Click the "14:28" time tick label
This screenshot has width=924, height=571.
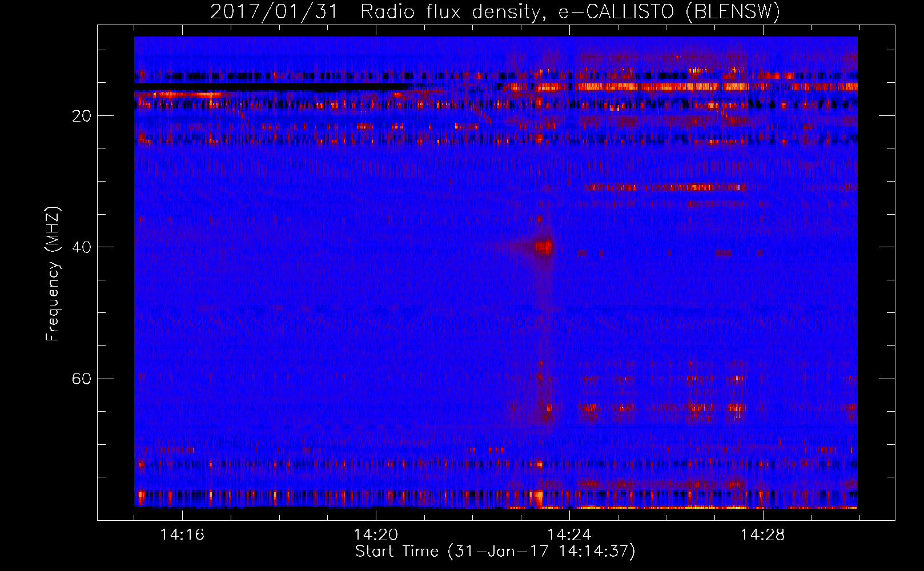click(763, 534)
